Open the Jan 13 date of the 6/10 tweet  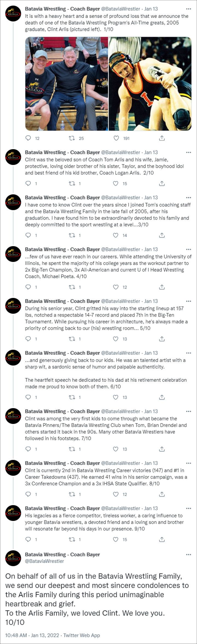click(151, 353)
